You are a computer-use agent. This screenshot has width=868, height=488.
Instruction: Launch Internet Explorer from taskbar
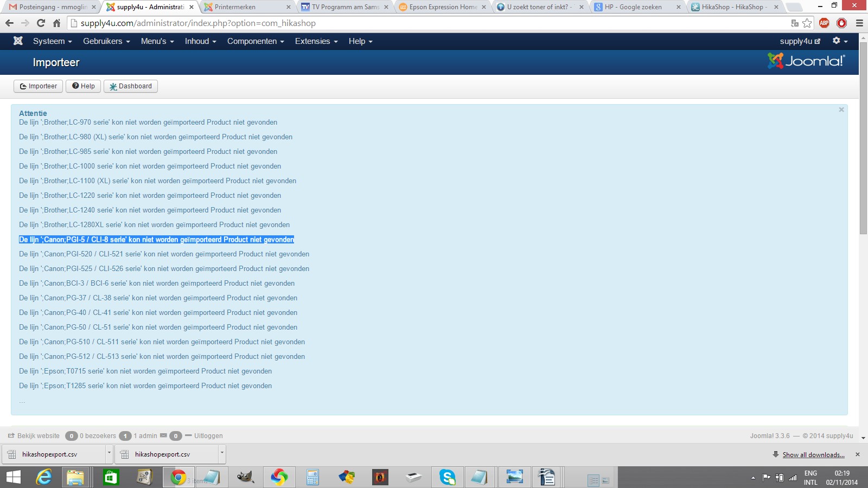pyautogui.click(x=43, y=477)
